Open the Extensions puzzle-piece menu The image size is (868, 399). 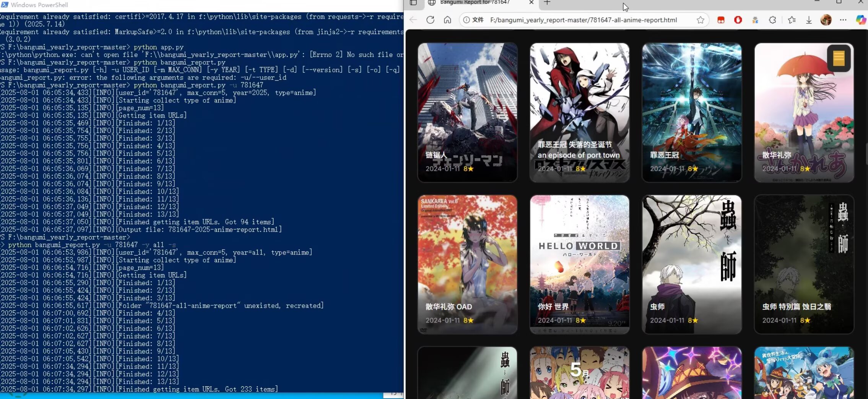click(772, 20)
